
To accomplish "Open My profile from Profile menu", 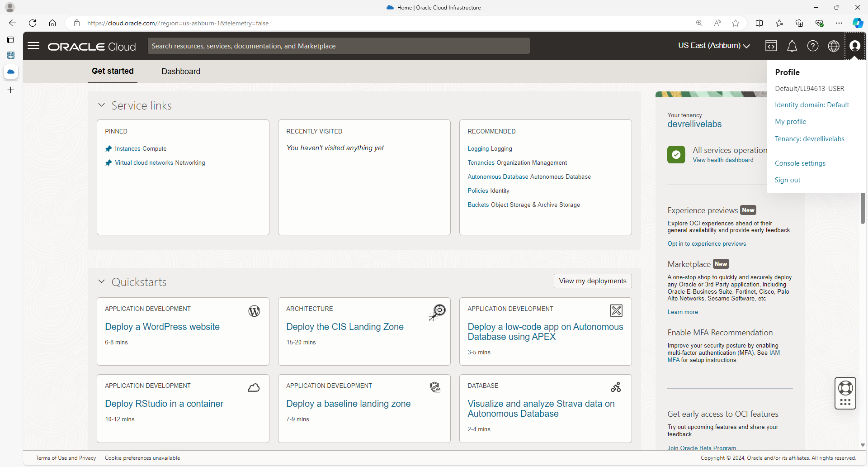I will pos(790,122).
